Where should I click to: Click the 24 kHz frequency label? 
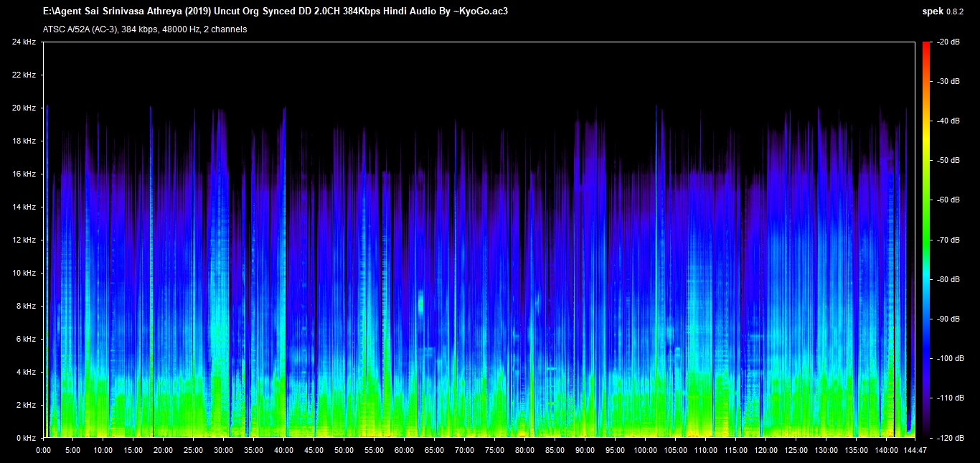24,42
